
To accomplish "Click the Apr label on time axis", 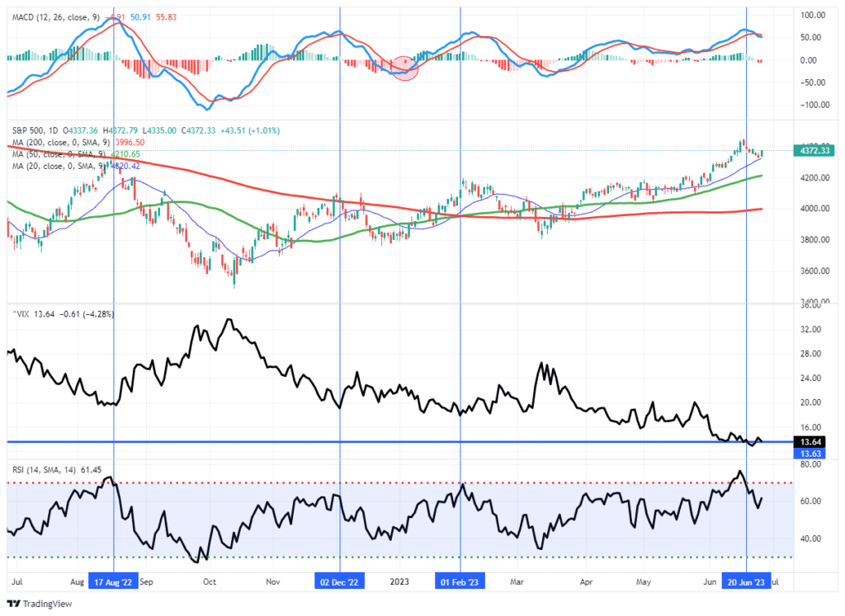I will (587, 581).
